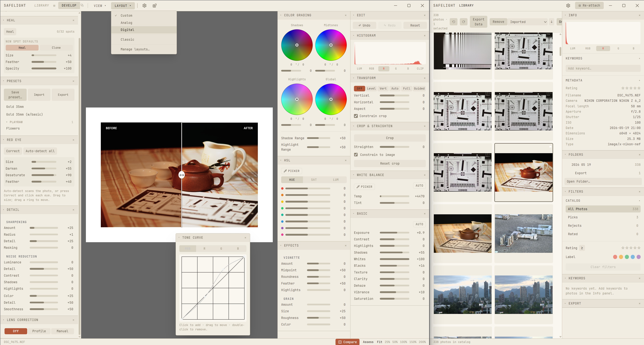Open settings gear in the Library window
Viewport: 644px width, 345px height.
coord(568,6)
